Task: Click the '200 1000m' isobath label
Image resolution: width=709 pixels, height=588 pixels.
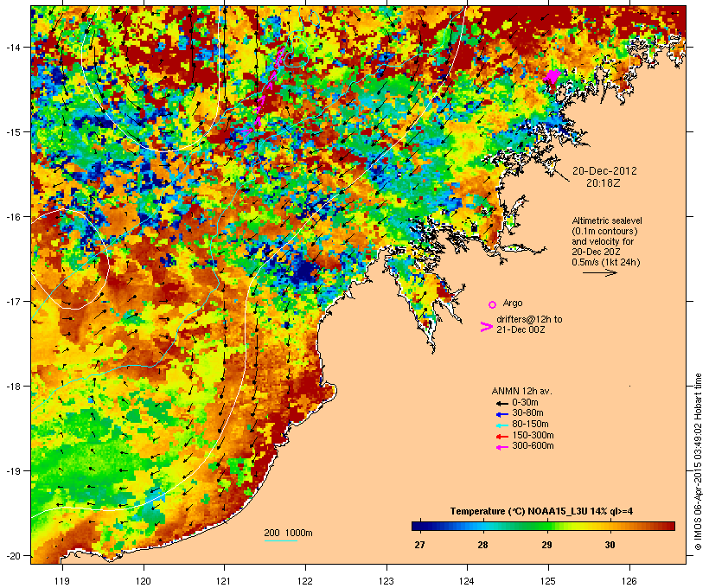Action: (288, 533)
